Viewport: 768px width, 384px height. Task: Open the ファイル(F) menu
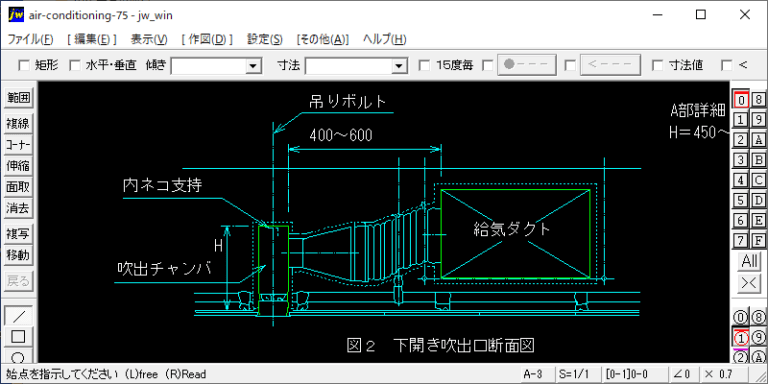(30, 39)
